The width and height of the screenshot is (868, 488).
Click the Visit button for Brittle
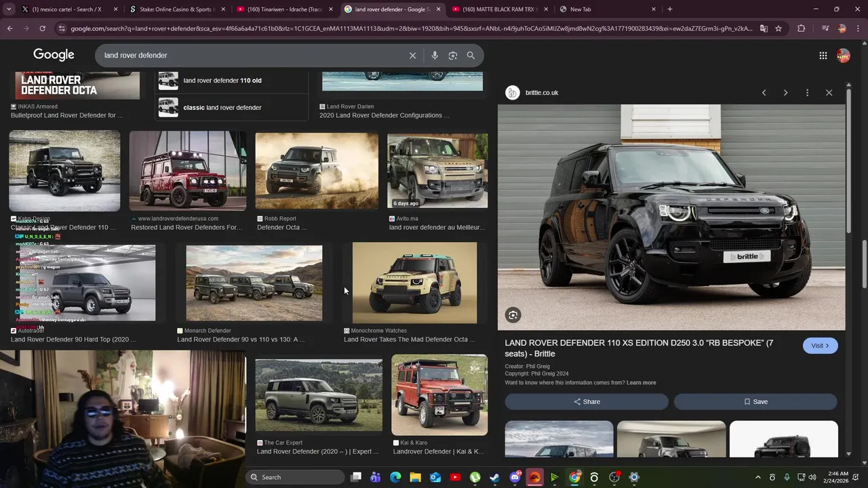(820, 346)
